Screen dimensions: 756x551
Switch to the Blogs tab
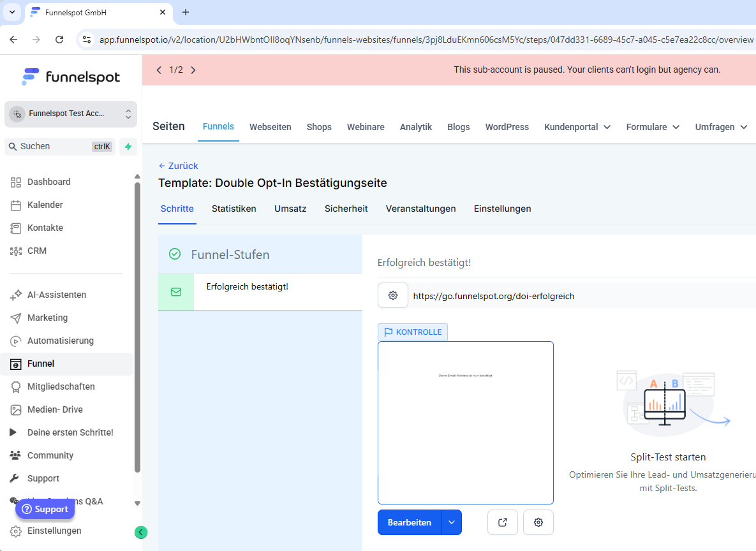click(459, 127)
